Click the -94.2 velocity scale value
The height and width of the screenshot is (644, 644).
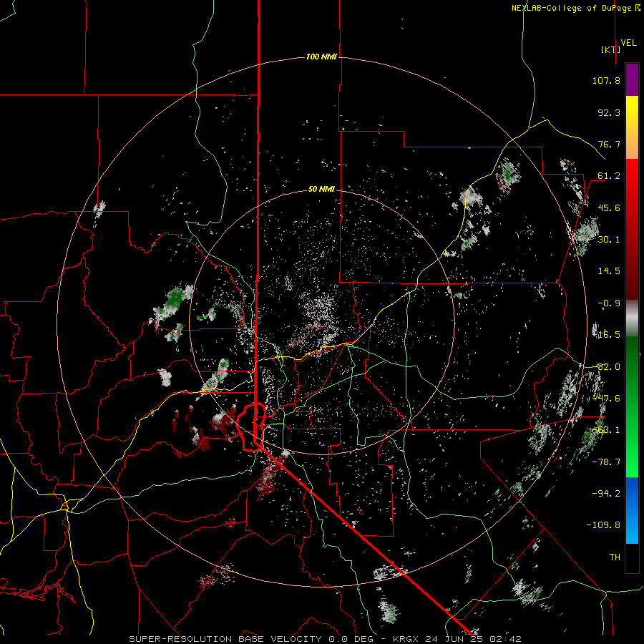[x=606, y=493]
